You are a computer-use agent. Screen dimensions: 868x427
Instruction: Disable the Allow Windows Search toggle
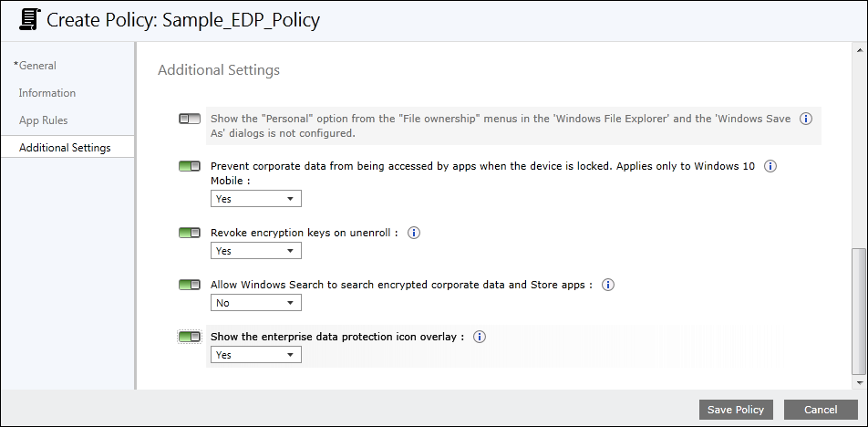190,285
